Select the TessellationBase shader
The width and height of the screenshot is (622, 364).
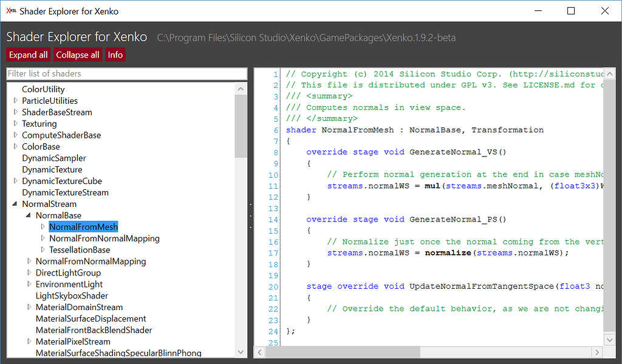pyautogui.click(x=80, y=249)
